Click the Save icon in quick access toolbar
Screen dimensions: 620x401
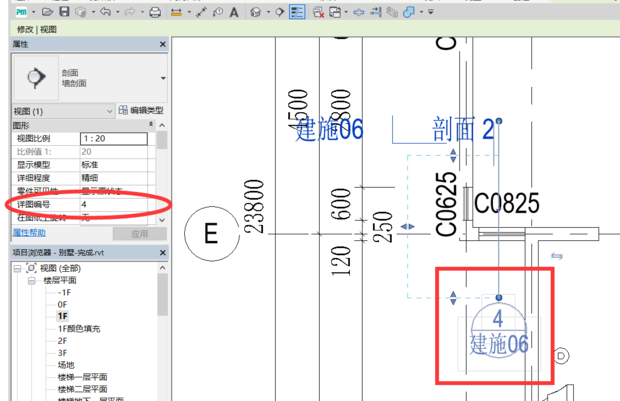[64, 12]
